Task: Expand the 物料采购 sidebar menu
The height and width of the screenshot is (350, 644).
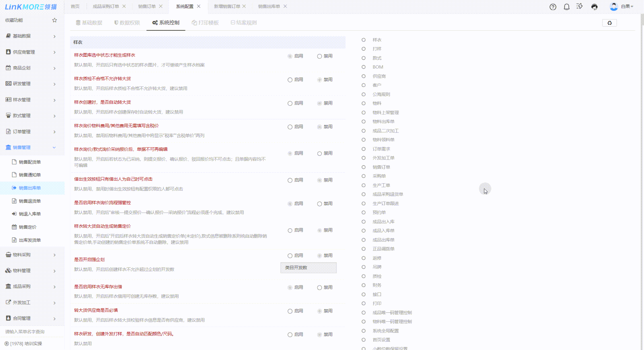Action: click(31, 255)
